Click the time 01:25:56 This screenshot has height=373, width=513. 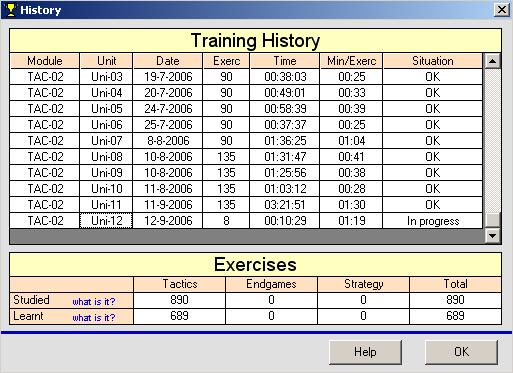[x=285, y=173]
